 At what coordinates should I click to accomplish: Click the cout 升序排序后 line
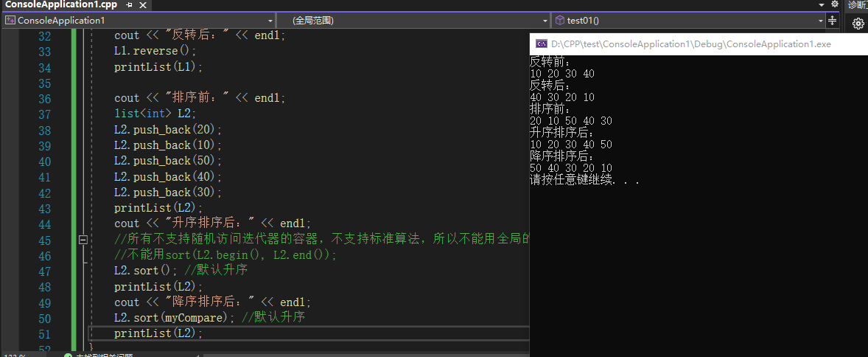213,223
